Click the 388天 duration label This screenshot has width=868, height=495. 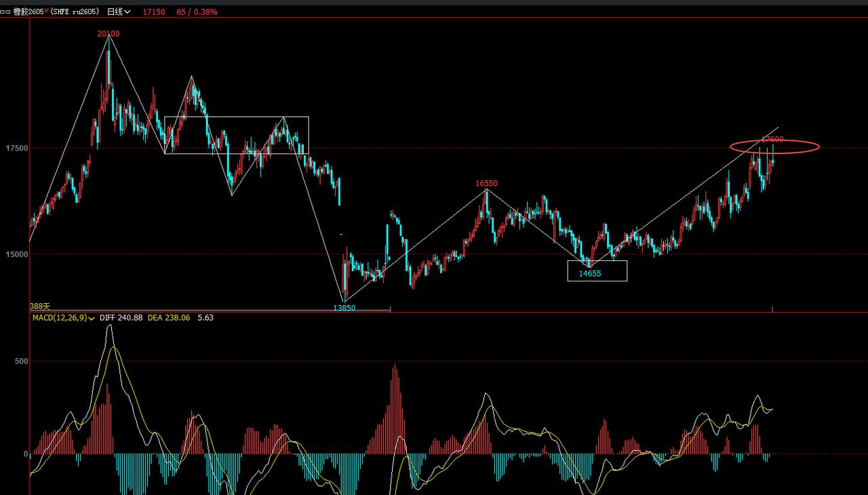pos(40,306)
